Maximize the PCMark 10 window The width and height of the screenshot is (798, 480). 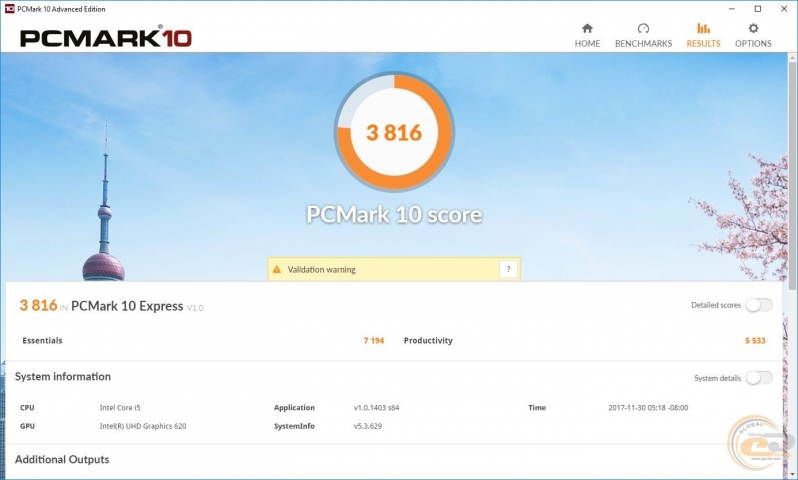tap(753, 8)
